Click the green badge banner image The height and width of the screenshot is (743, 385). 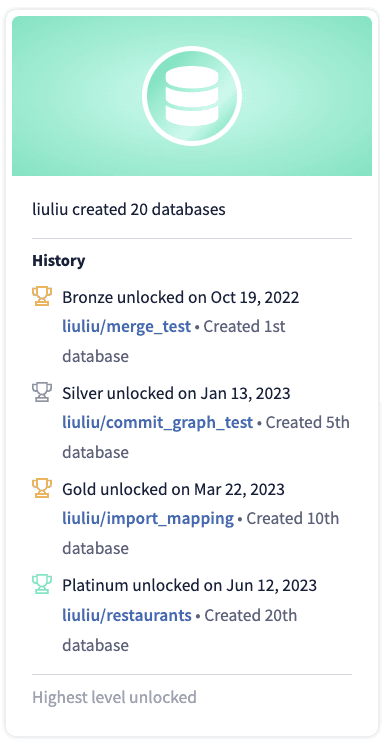(x=192, y=96)
